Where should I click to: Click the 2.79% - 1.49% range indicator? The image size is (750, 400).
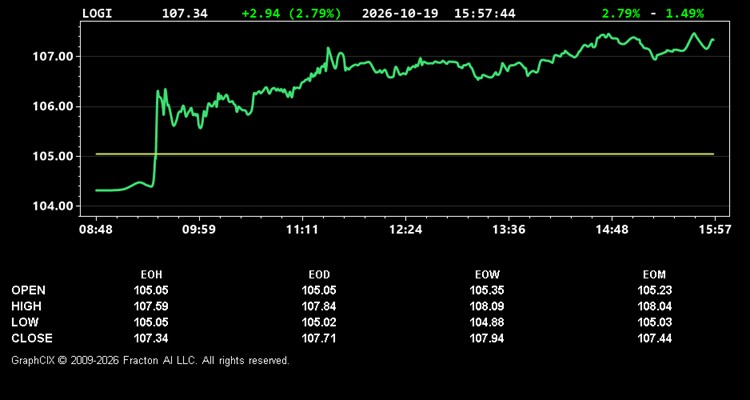coord(653,13)
